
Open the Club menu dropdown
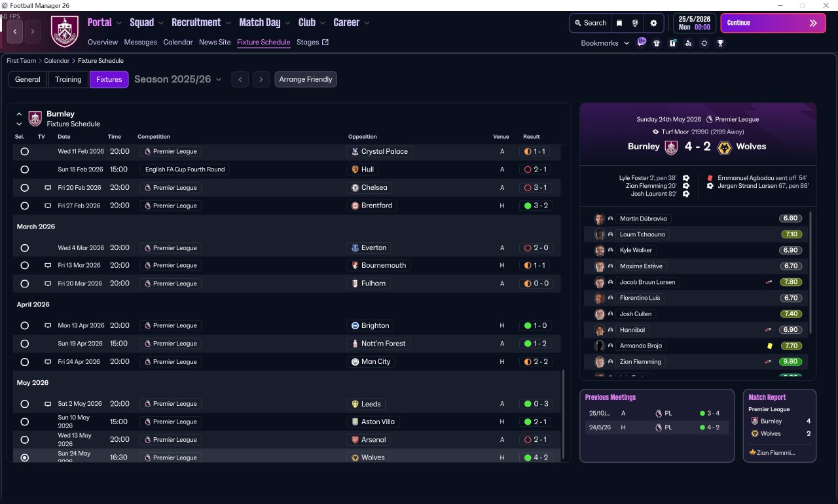pyautogui.click(x=312, y=22)
